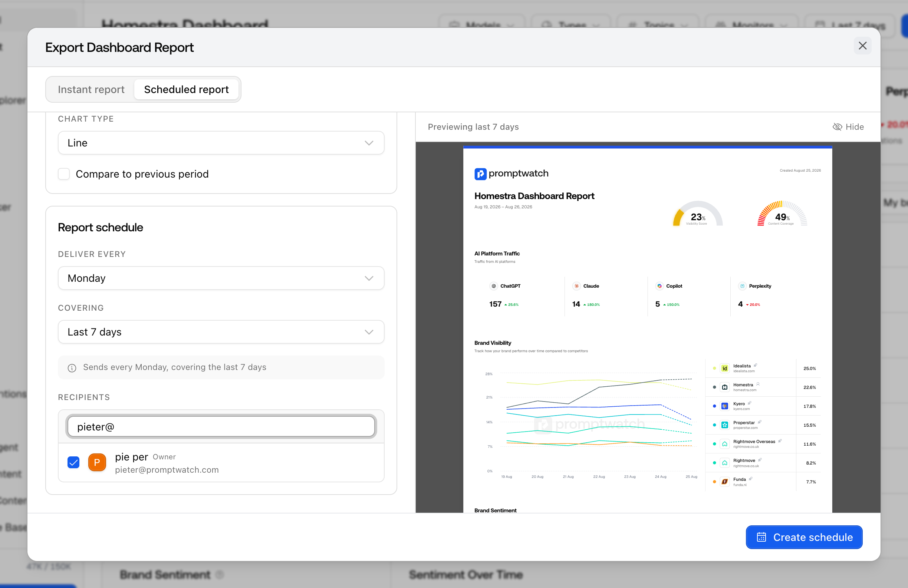Image resolution: width=908 pixels, height=588 pixels.
Task: Click the Homestra Dashboard Report title in preview
Action: pos(534,196)
